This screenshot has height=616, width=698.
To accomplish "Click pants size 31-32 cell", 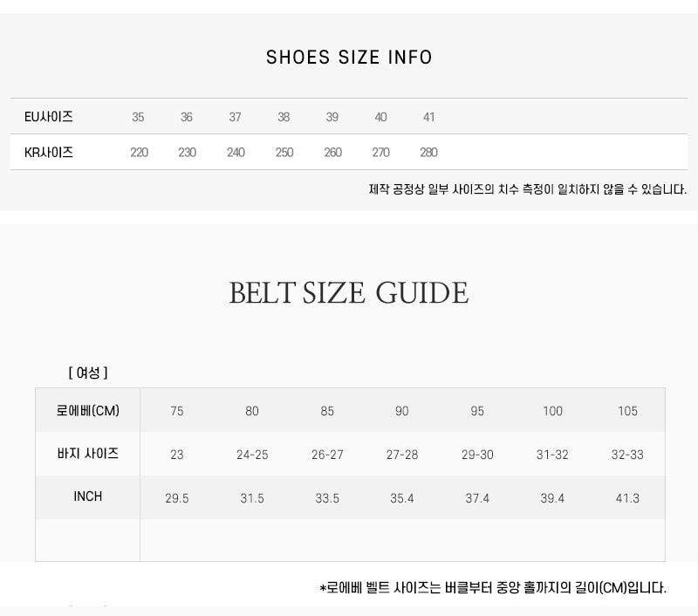I will click(x=552, y=455).
